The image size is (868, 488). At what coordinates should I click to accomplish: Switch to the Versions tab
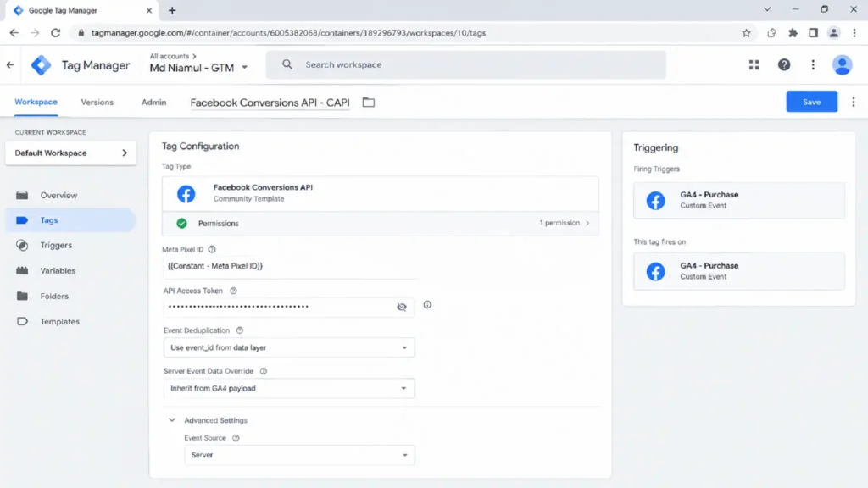[97, 103]
